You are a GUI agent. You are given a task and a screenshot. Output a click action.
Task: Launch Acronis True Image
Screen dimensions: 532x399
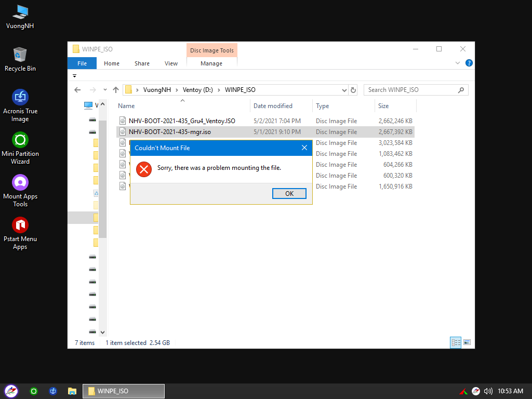point(20,105)
